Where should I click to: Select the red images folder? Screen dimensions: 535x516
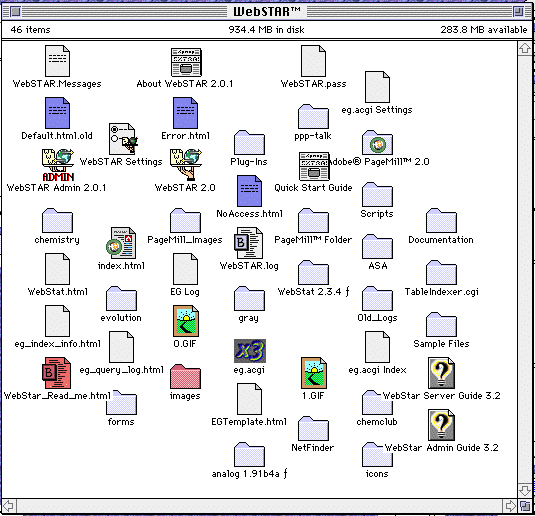[185, 377]
